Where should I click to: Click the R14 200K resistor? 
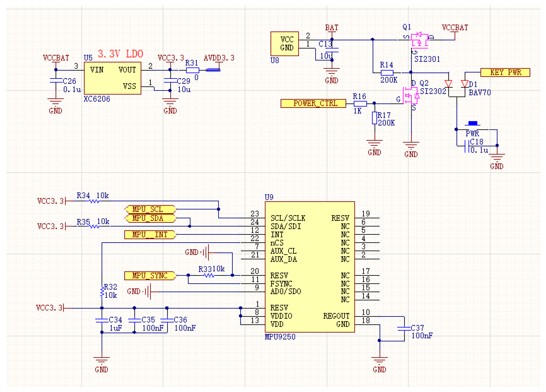[x=387, y=73]
